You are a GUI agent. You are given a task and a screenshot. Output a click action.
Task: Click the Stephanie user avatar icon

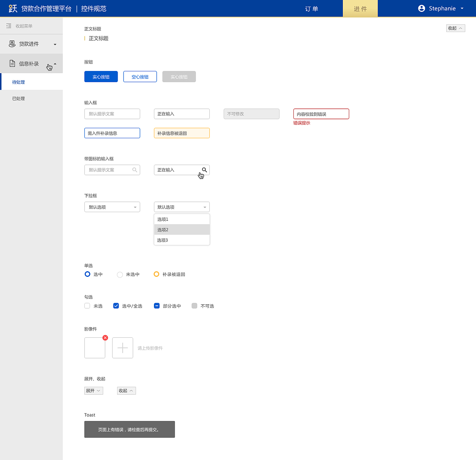(421, 9)
